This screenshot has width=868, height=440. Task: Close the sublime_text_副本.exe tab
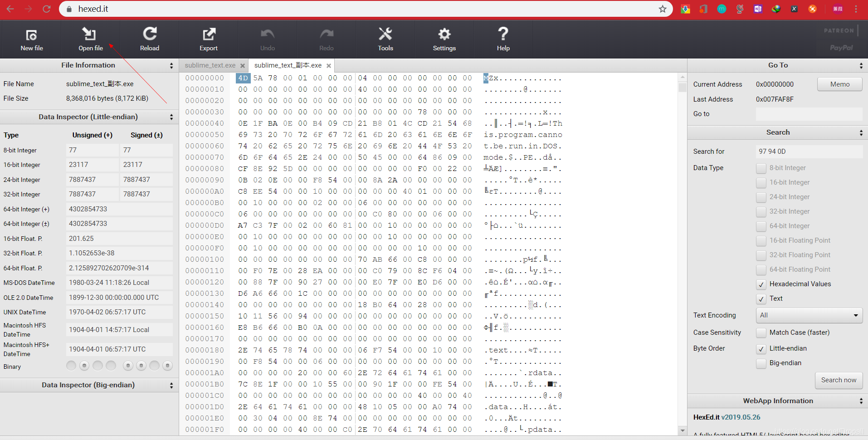pos(329,66)
